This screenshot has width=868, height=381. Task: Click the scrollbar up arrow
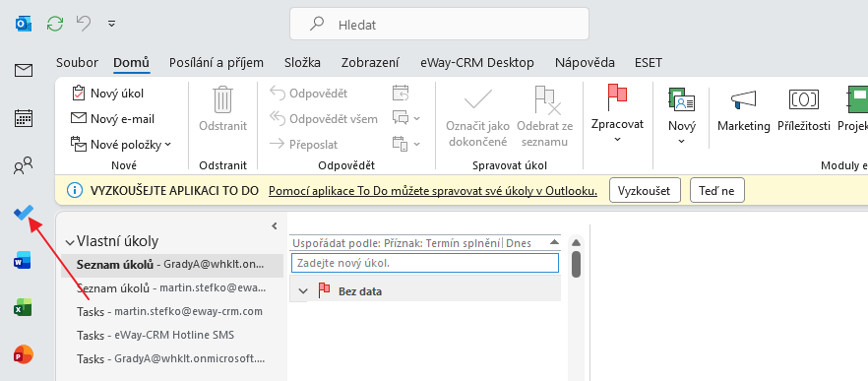point(576,242)
